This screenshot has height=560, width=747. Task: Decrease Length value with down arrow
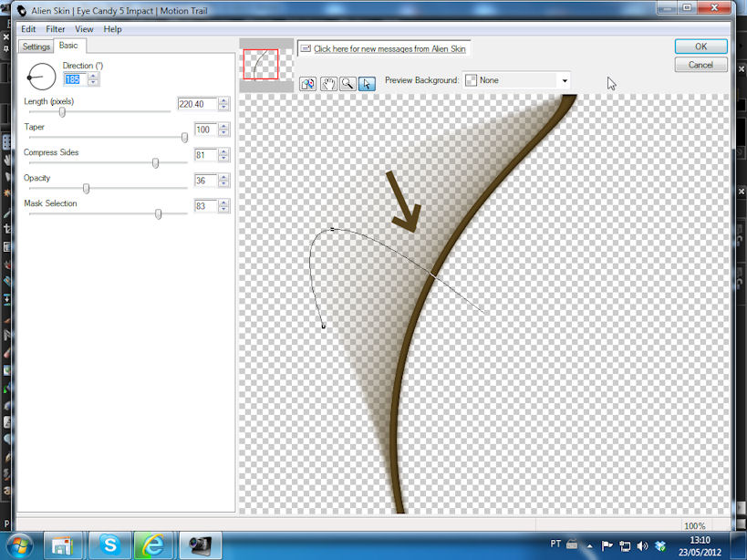pos(223,107)
